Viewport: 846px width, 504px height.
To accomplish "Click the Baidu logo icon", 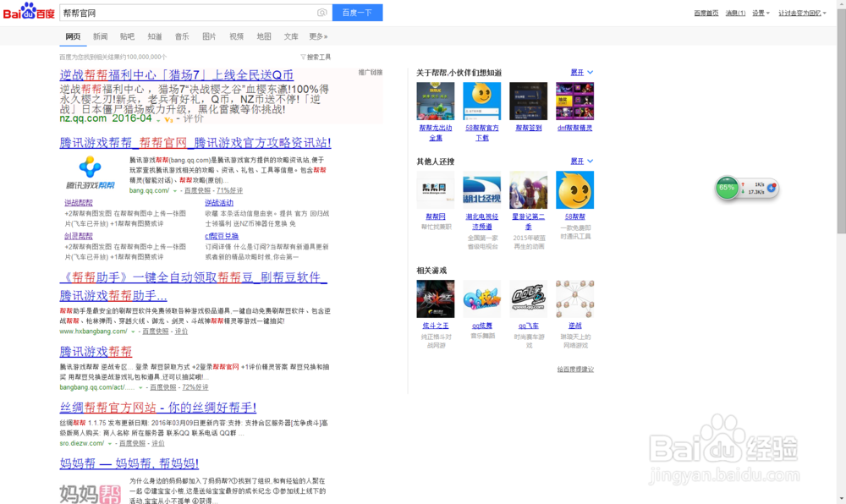I will click(x=27, y=13).
